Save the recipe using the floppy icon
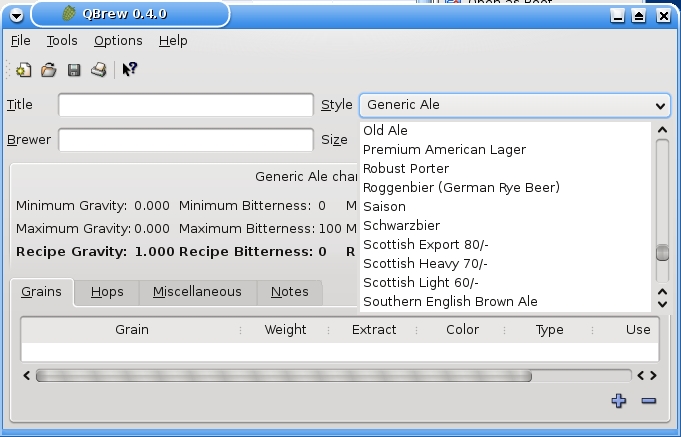Viewport: 681px width, 437px height. click(74, 70)
